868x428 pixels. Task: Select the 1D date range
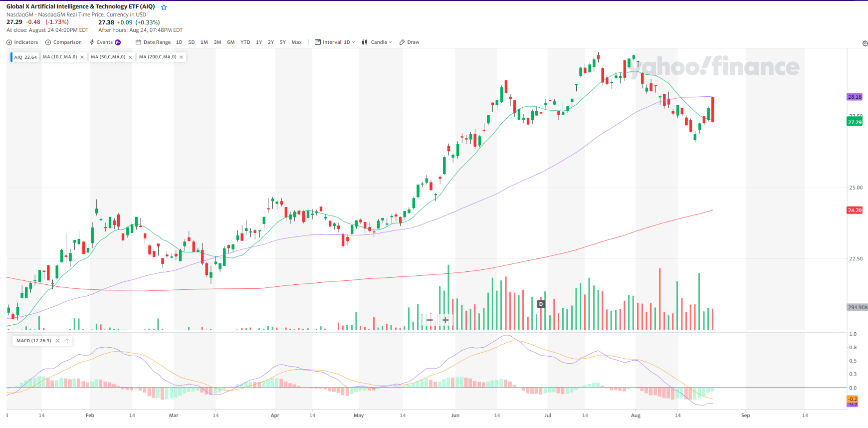pyautogui.click(x=179, y=42)
